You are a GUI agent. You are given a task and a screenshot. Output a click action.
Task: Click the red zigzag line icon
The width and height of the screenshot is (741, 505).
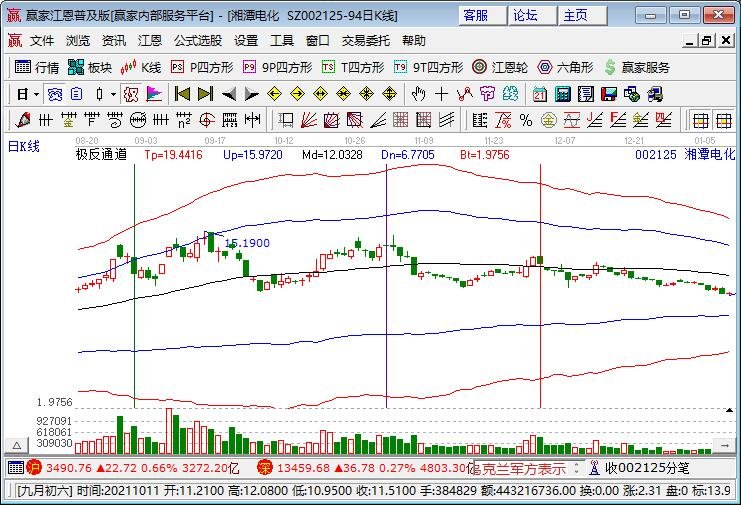point(465,94)
